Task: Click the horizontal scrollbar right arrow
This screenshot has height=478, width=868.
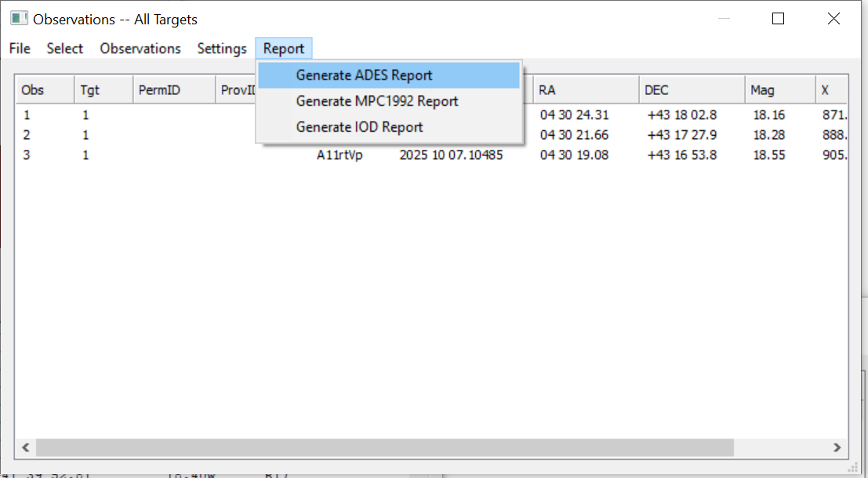Action: point(837,447)
